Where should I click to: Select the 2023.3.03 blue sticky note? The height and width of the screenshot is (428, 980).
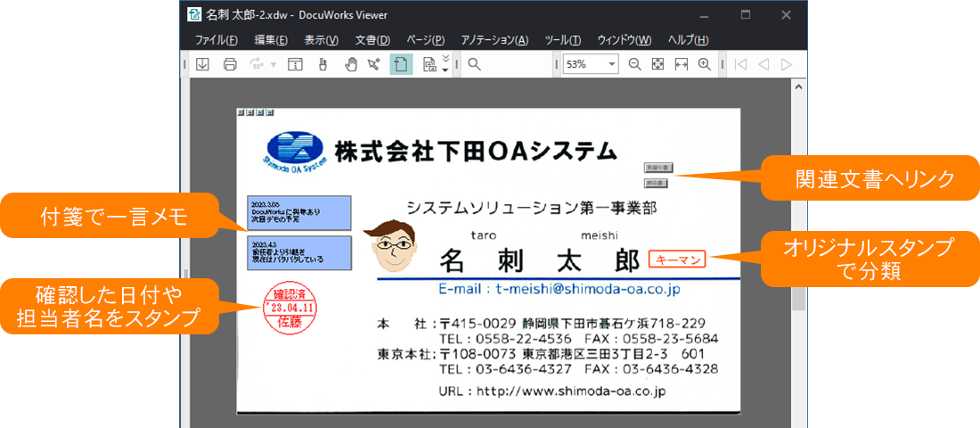tap(299, 213)
